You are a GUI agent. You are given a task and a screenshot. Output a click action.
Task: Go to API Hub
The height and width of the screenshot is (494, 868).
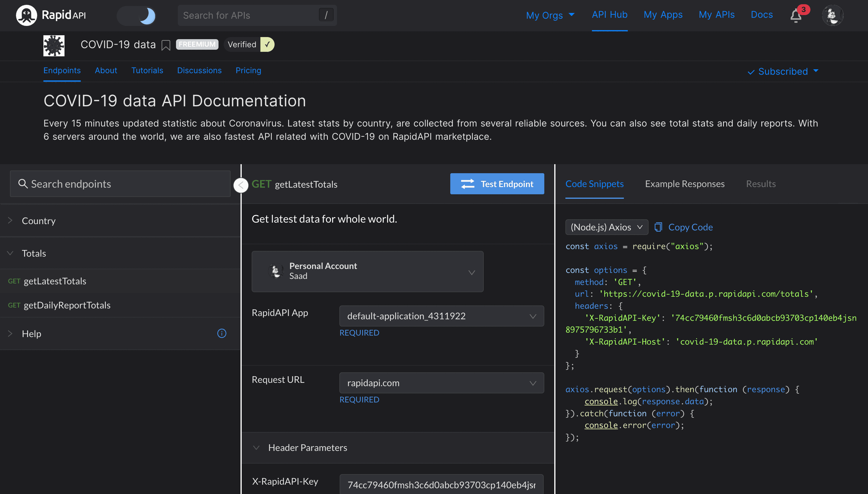(610, 14)
